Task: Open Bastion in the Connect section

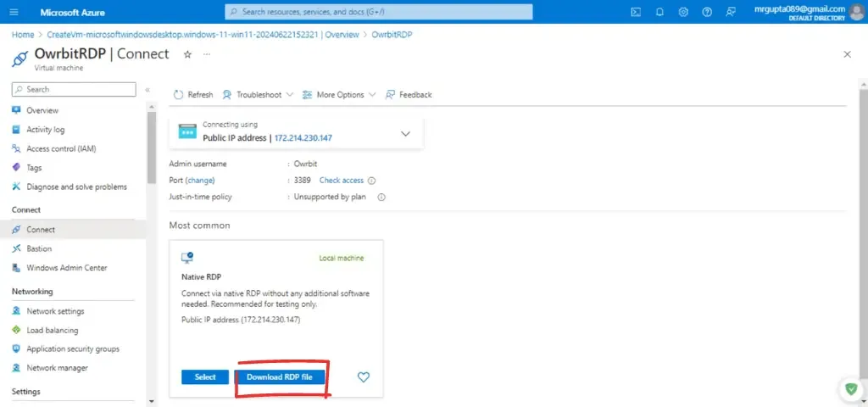Action: click(x=39, y=248)
